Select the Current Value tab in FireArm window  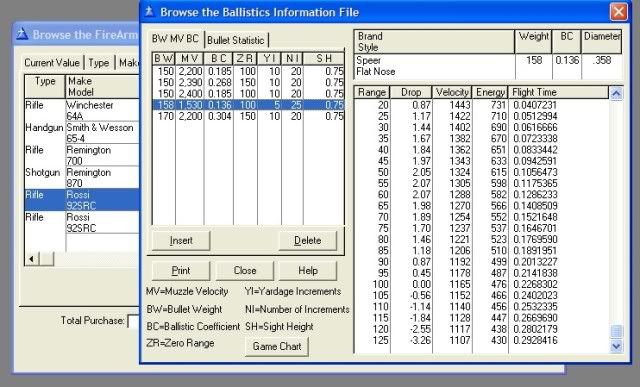pos(52,63)
